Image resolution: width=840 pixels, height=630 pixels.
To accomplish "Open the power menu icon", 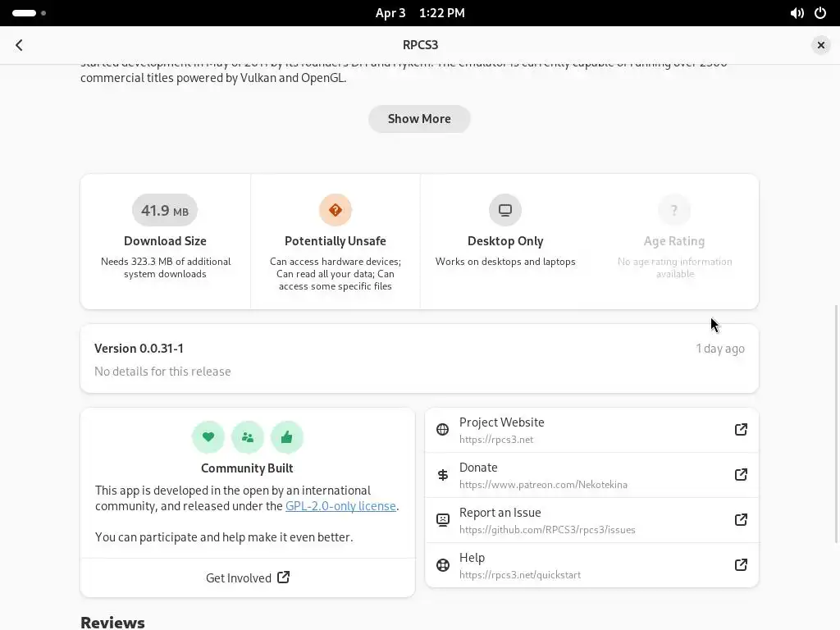I will [x=820, y=13].
